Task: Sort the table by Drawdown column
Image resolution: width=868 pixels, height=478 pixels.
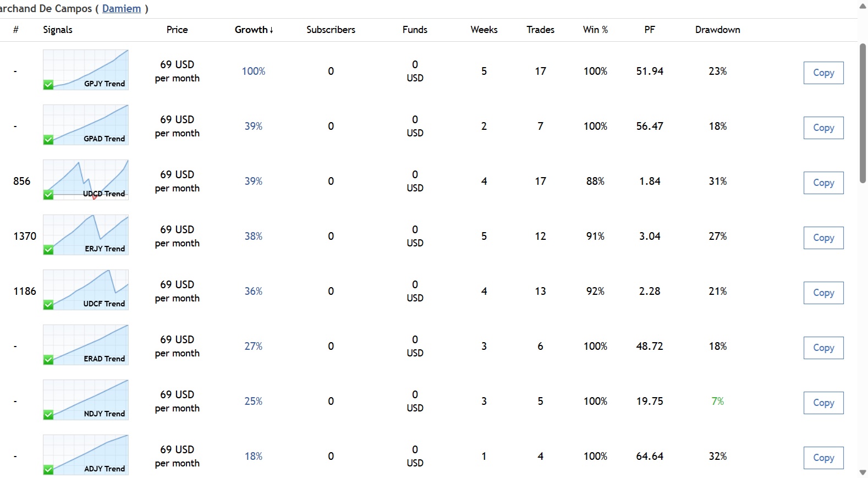Action: point(717,30)
